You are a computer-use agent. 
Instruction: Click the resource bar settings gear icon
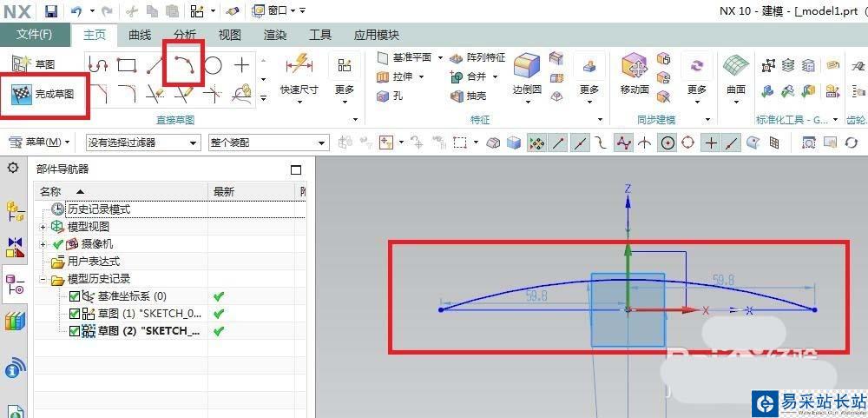12,167
